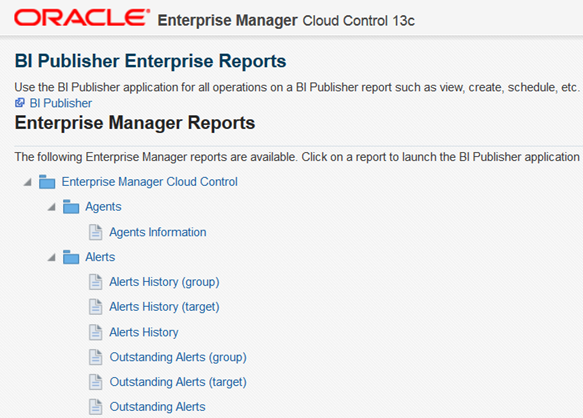
Task: Collapse the Alerts folder node
Action: click(x=52, y=257)
